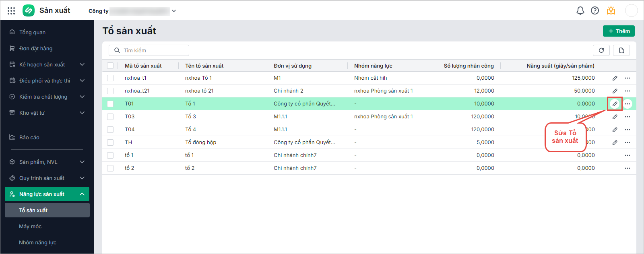Viewport: 644px width, 254px height.
Task: Open the Nhóm năng lực submenu link
Action: [x=37, y=242]
